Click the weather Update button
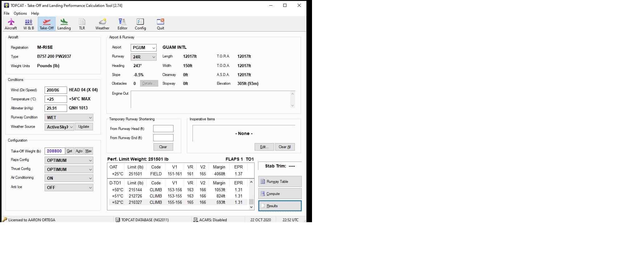 [x=84, y=127]
